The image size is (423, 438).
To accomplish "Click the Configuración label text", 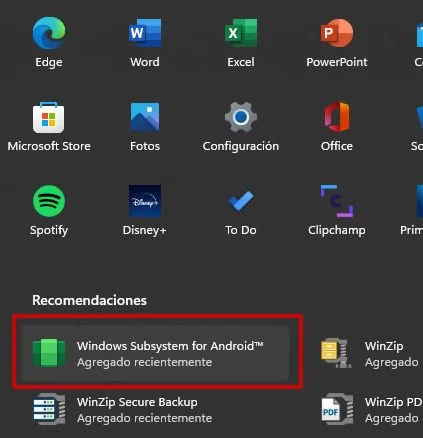I will tap(241, 147).
